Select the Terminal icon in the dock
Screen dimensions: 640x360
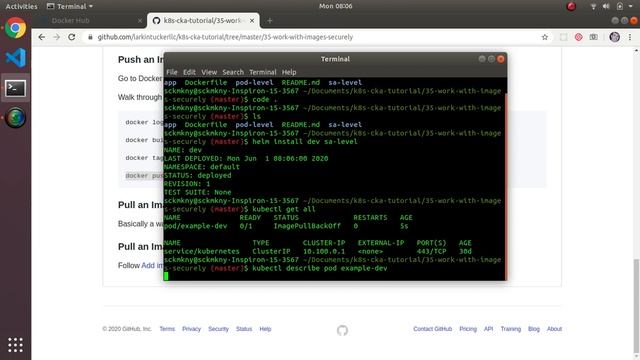click(15, 88)
